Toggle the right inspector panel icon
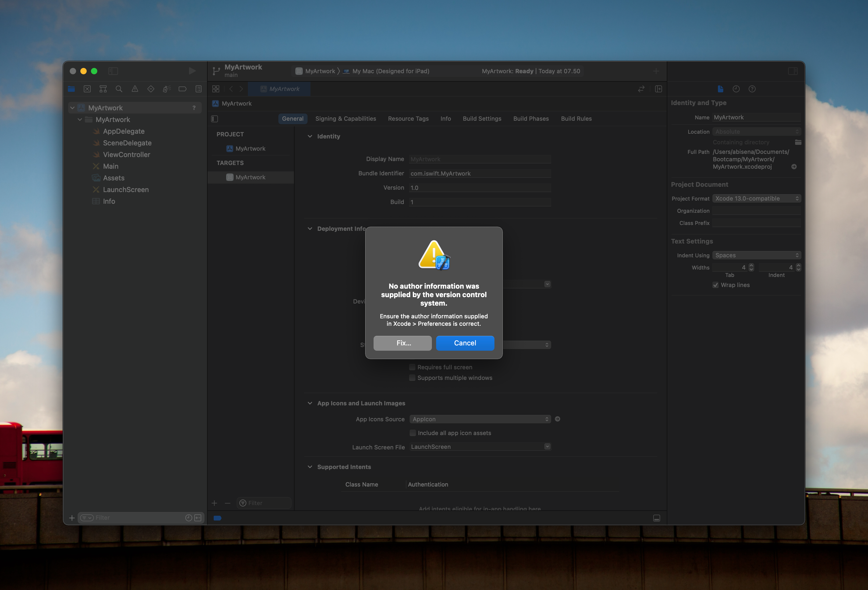The image size is (868, 590). [x=793, y=71]
